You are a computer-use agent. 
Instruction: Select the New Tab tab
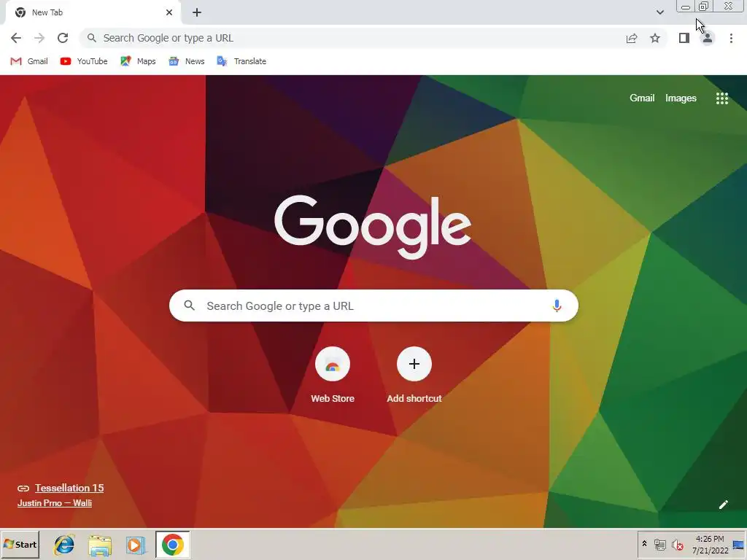(93, 12)
